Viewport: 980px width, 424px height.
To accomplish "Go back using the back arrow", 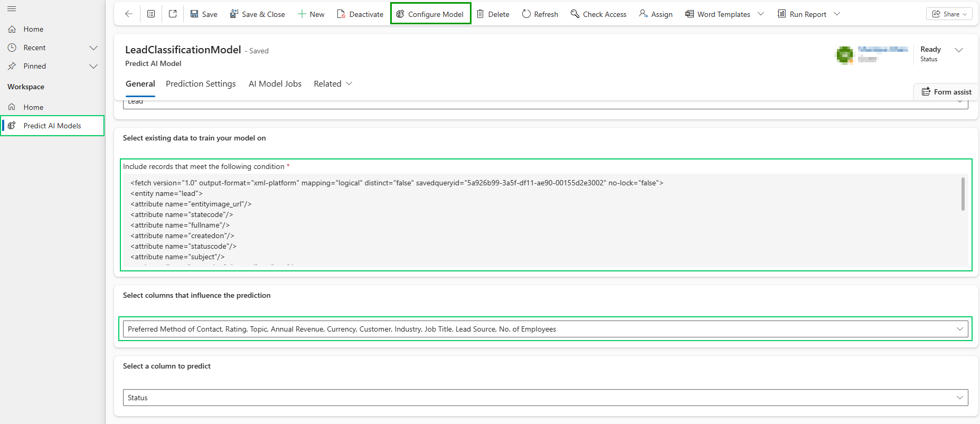I will 128,14.
